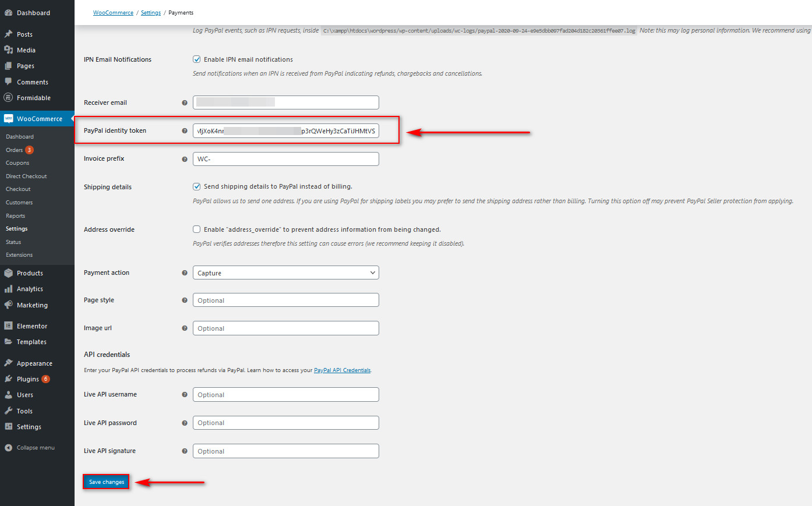Click help icon next to Invoice prefix
Image resolution: width=812 pixels, height=506 pixels.
(185, 159)
